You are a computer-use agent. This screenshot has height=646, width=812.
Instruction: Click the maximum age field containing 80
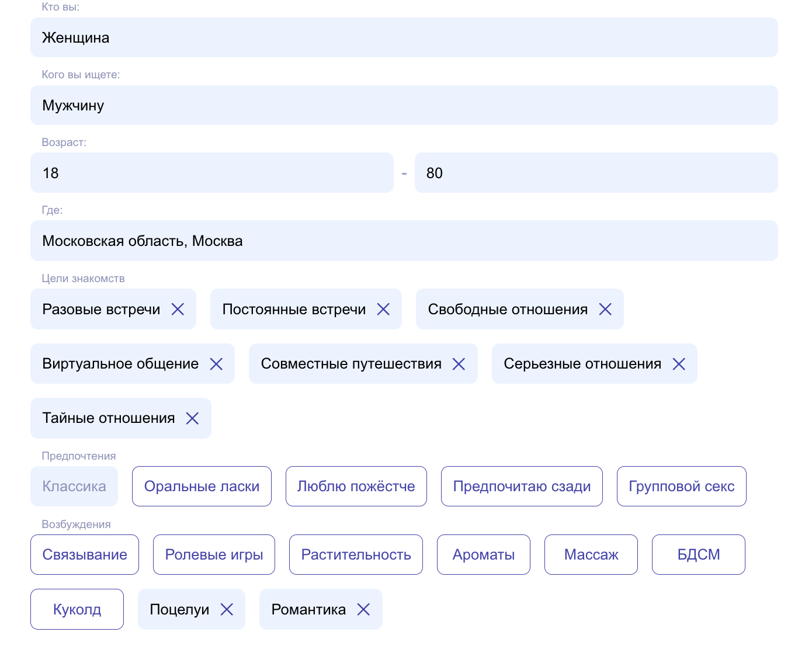[596, 172]
